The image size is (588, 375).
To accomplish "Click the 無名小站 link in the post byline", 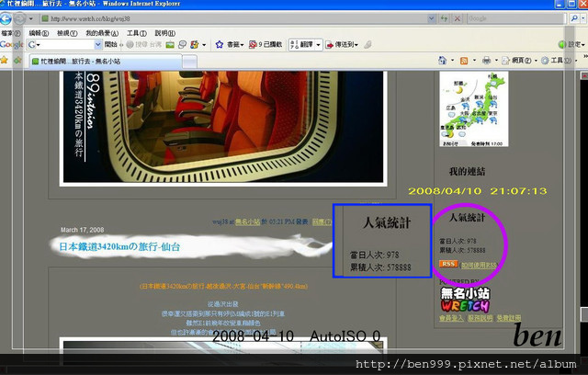I will coord(247,222).
